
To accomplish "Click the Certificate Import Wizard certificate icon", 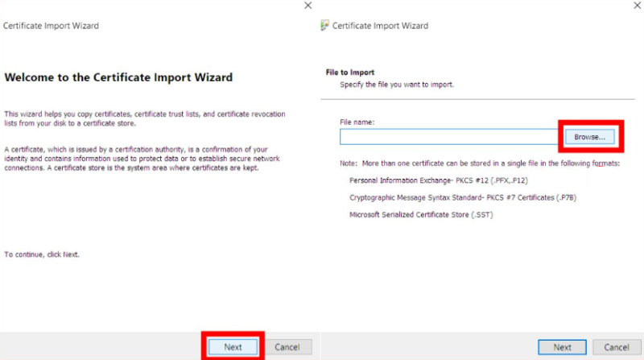I will tap(324, 26).
